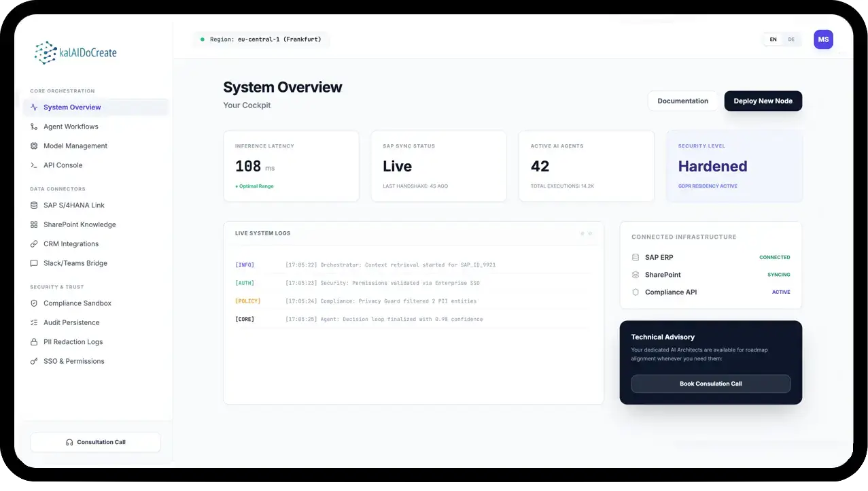Viewport: 868px width, 491px height.
Task: Click the CRM Integrations chain-link icon
Action: (33, 243)
